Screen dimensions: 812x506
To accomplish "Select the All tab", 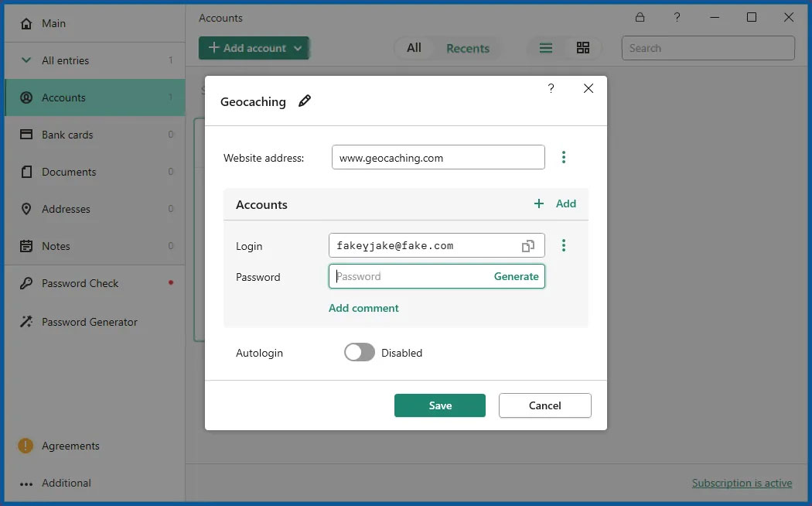I will click(414, 48).
